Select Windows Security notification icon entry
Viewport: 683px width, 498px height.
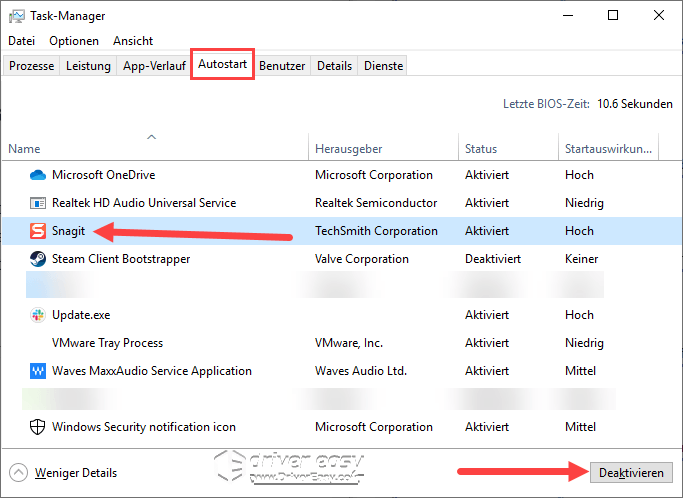coord(144,427)
